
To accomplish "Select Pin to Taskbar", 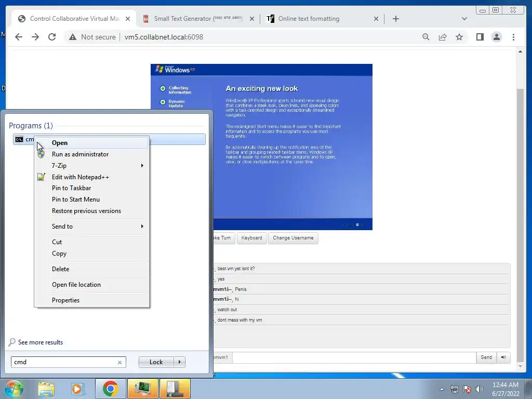I will click(x=92, y=188).
